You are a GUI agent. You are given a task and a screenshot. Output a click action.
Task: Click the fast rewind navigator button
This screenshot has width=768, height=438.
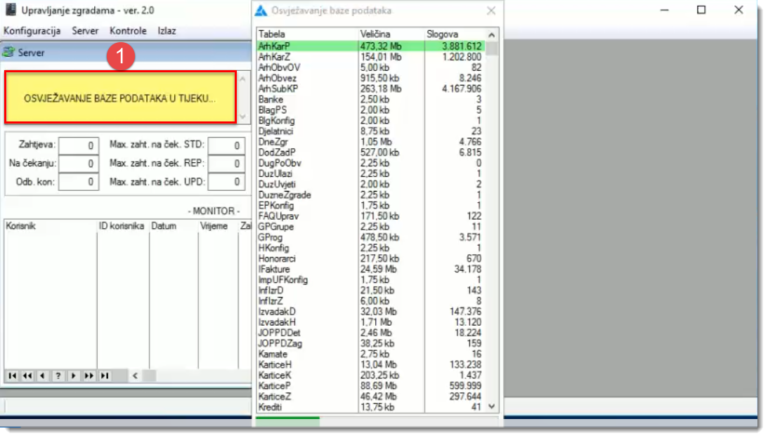coord(28,376)
